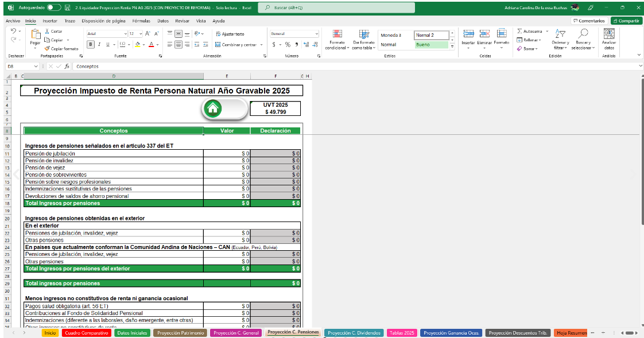Click the green home icon button
The height and width of the screenshot is (338, 644).
pyautogui.click(x=213, y=108)
